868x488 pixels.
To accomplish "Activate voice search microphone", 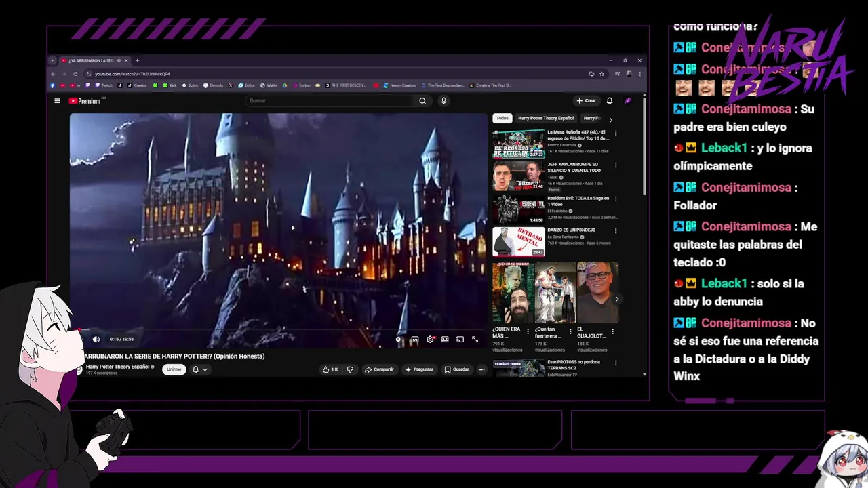I will pyautogui.click(x=443, y=101).
